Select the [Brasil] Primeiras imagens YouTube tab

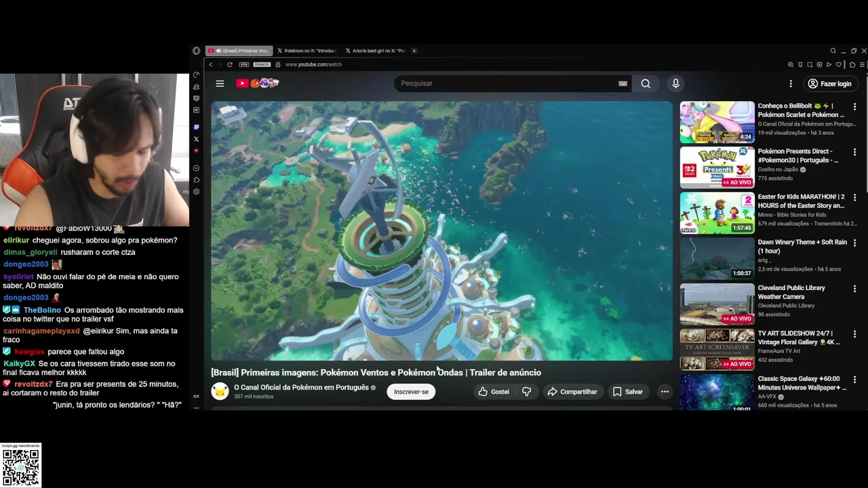[239, 51]
